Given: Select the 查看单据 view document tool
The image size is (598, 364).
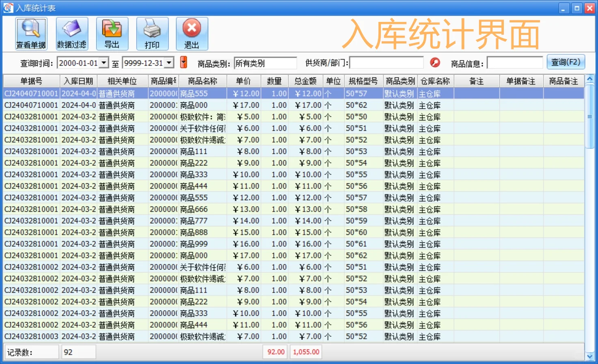Looking at the screenshot, I should pos(30,33).
